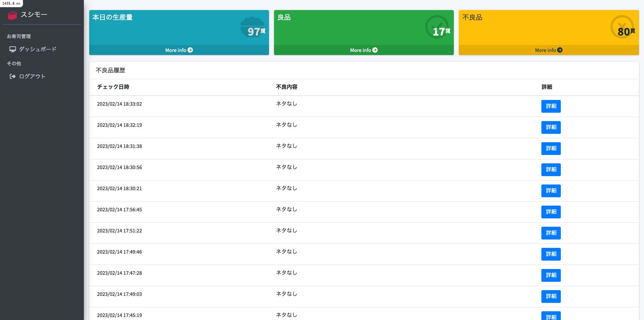Click the logout arrow icon in sidebar
The height and width of the screenshot is (320, 644).
[x=13, y=76]
